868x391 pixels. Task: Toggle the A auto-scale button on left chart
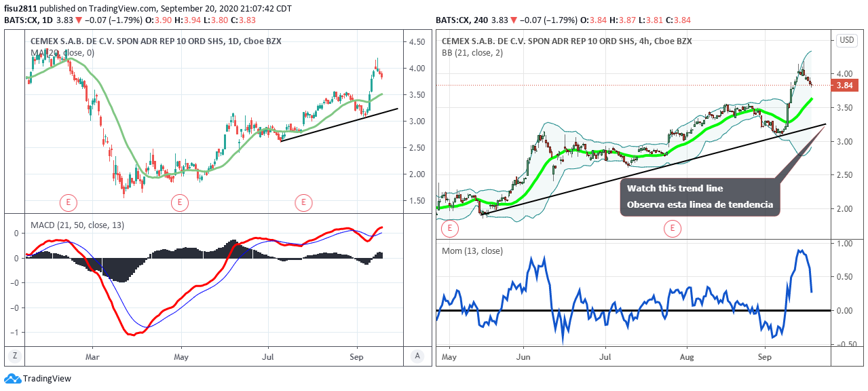click(417, 356)
